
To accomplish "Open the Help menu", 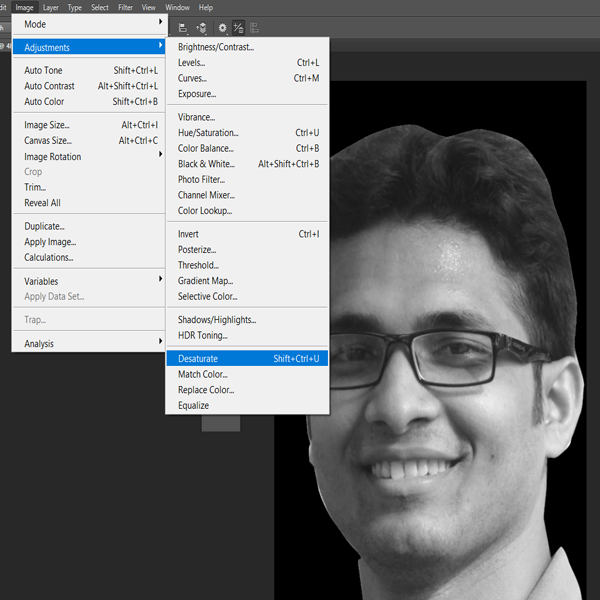I will (x=205, y=7).
